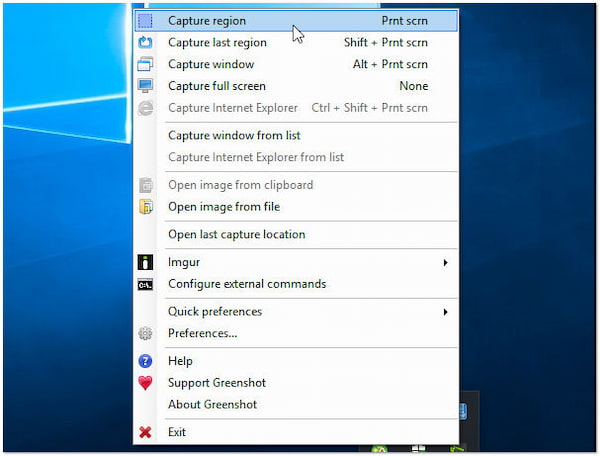600x456 pixels.
Task: Click the Capture full screen monitor icon
Action: pyautogui.click(x=145, y=86)
